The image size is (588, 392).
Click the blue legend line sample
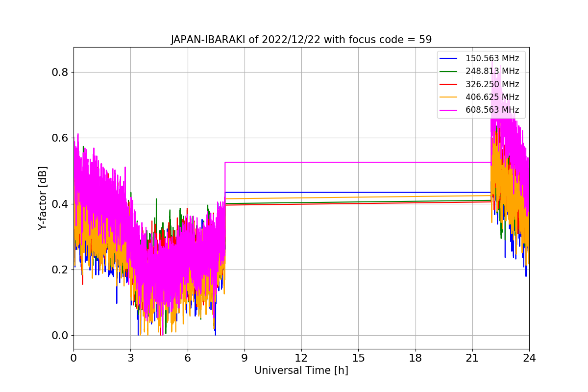click(x=448, y=59)
